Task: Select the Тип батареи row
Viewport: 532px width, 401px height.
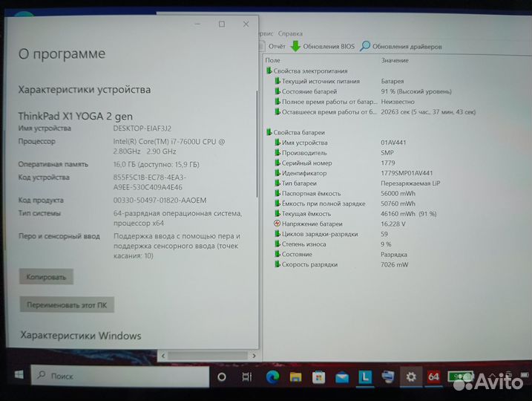Action: (x=358, y=183)
